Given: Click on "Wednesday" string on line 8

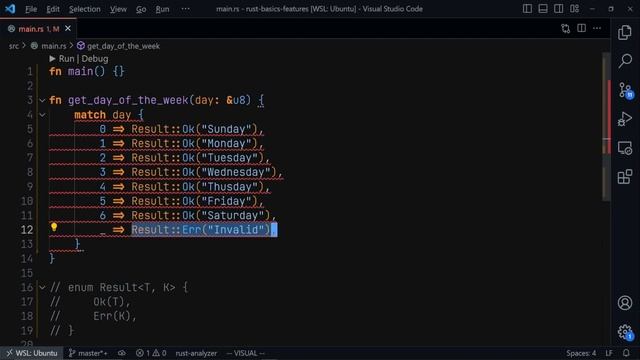Looking at the screenshot, I should [x=236, y=172].
